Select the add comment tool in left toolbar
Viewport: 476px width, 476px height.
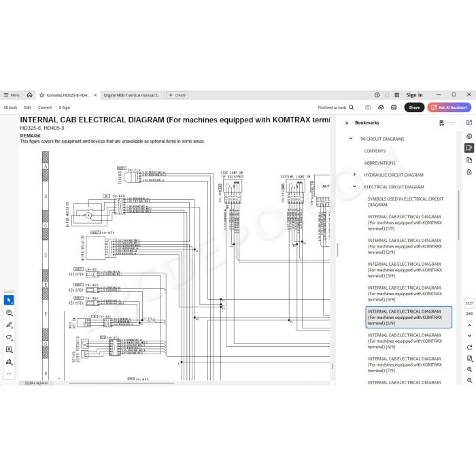9,313
